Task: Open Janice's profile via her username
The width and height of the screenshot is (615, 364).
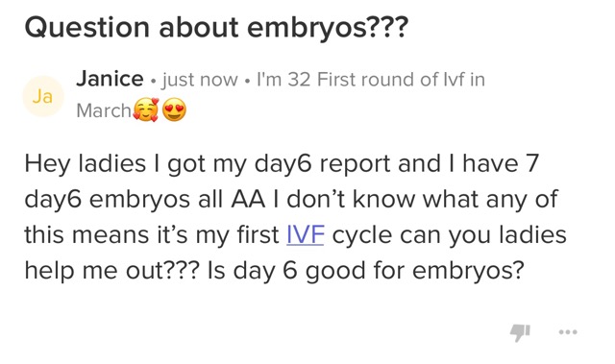Action: [110, 79]
